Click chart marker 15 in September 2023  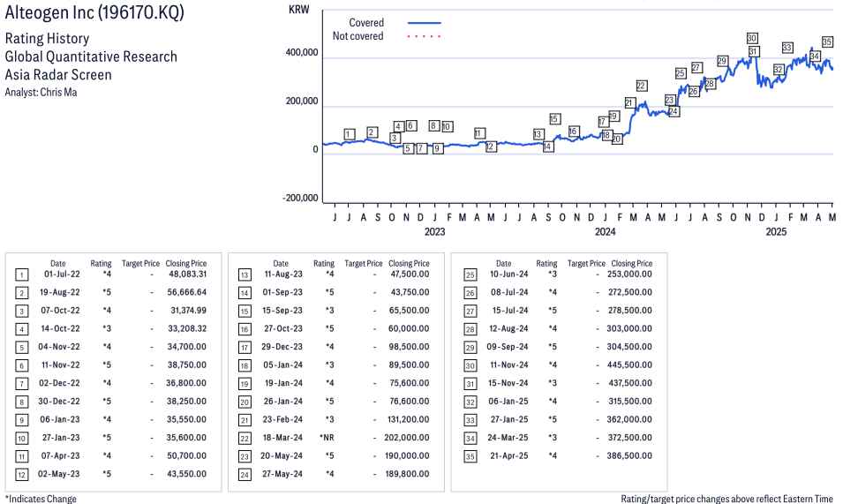point(555,119)
